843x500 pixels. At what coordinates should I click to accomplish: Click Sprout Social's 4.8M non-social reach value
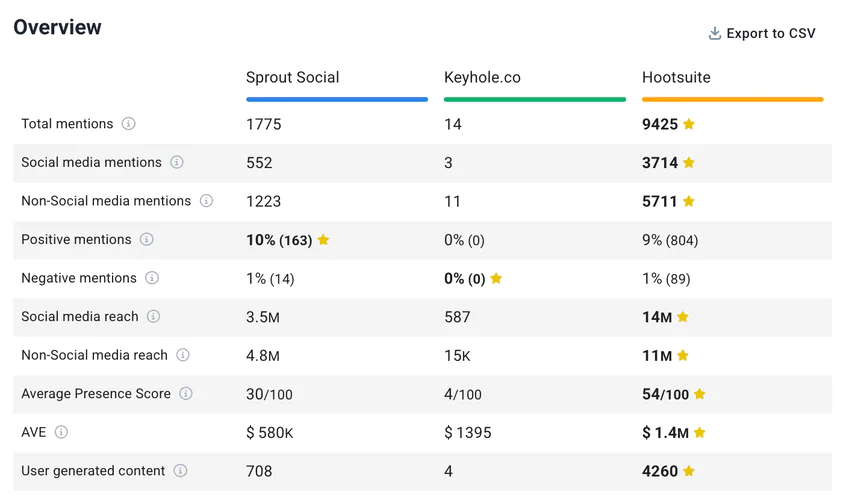pyautogui.click(x=263, y=356)
